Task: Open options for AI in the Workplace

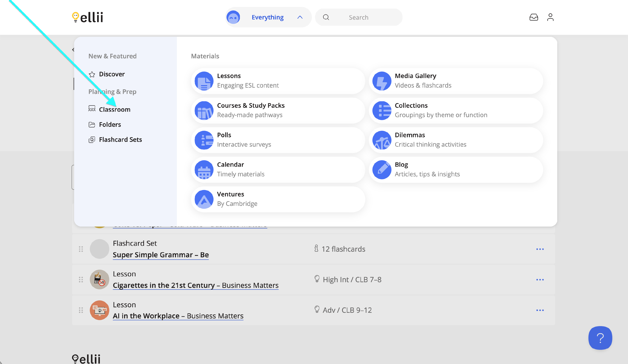Action: tap(540, 310)
